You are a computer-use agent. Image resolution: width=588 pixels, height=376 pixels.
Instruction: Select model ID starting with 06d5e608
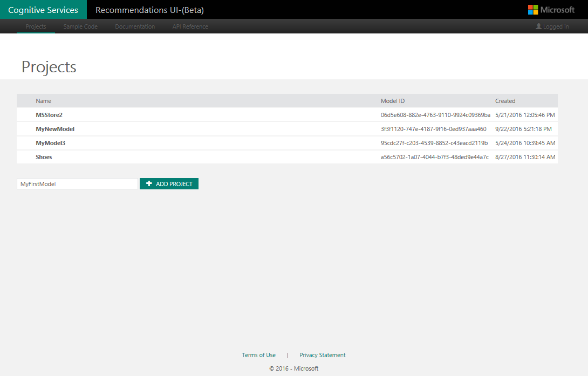point(435,115)
